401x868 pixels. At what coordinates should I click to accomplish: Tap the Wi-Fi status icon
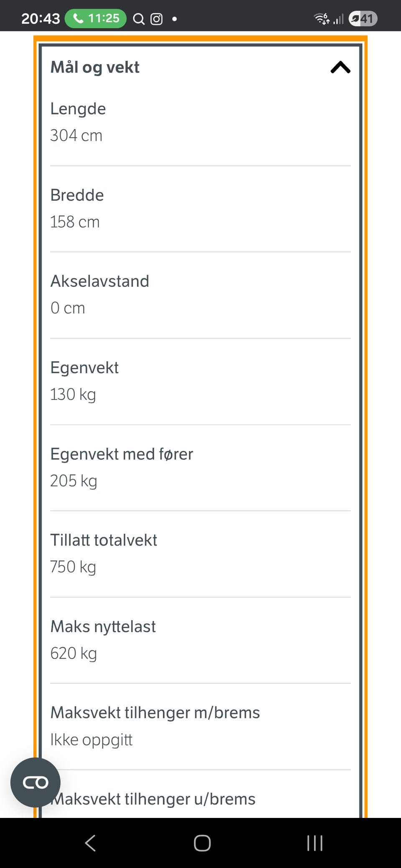322,18
